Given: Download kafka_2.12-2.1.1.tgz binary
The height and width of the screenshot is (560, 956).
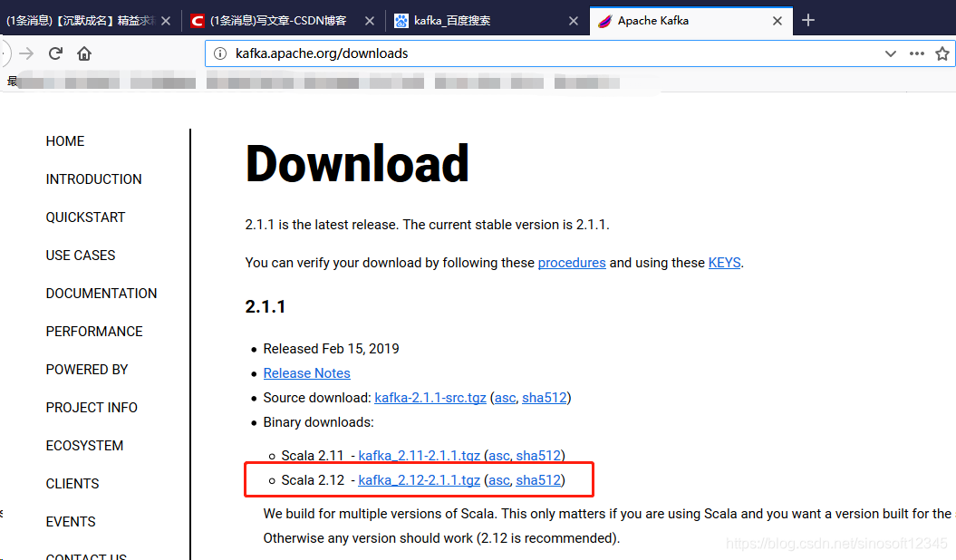Looking at the screenshot, I should 420,480.
